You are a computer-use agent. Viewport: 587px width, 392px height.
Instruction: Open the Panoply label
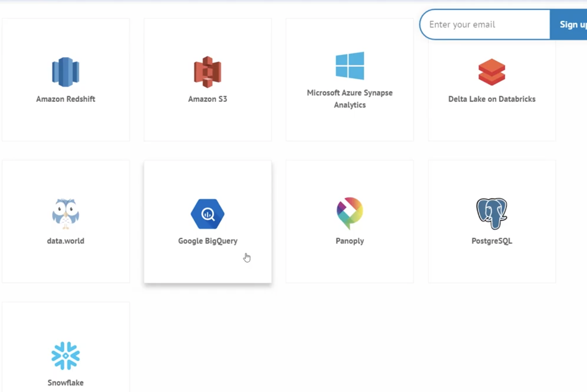click(350, 241)
